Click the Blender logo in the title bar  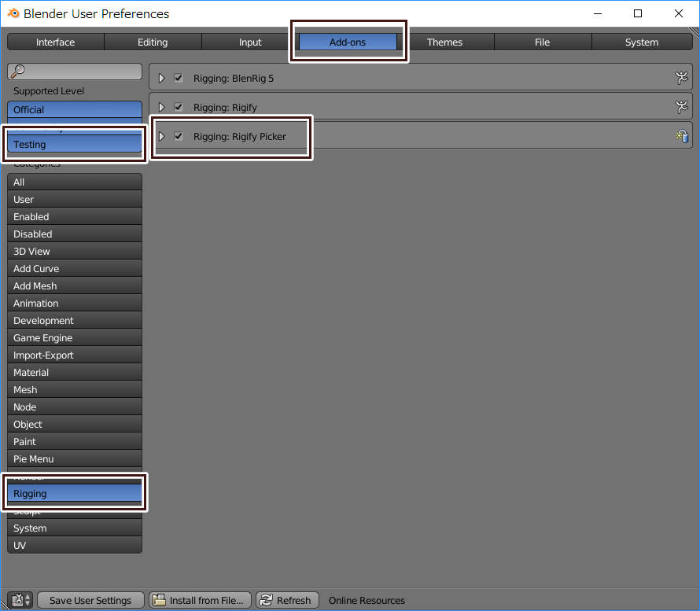[x=13, y=13]
